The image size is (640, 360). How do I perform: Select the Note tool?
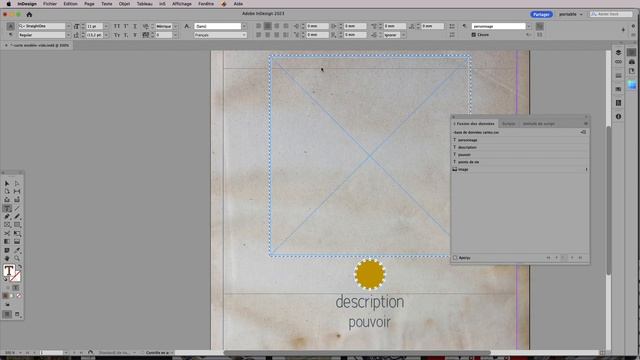point(7,250)
